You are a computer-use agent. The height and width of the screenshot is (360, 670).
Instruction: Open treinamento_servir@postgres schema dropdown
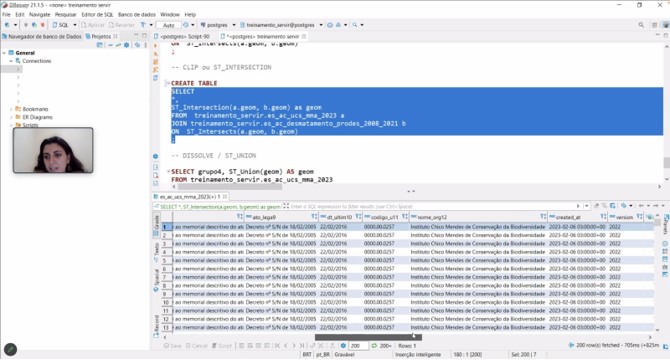(x=321, y=25)
